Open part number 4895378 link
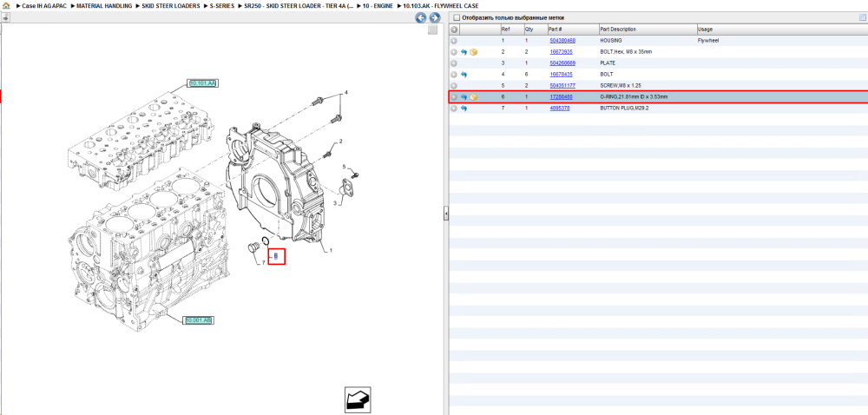The width and height of the screenshot is (868, 415). click(560, 109)
